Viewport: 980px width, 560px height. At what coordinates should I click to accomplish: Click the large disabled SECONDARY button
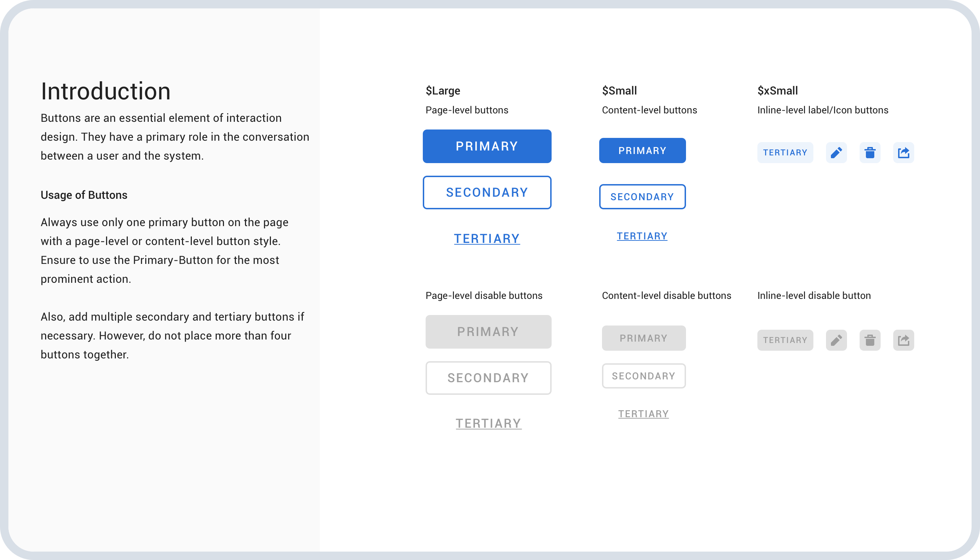488,378
